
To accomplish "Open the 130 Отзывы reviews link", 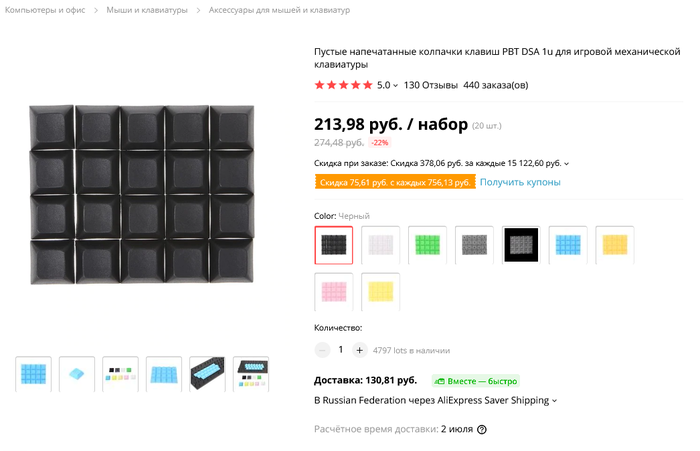I will [x=430, y=86].
